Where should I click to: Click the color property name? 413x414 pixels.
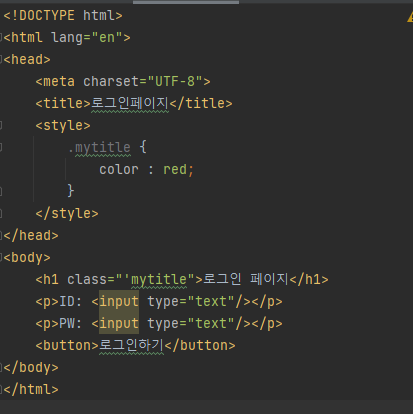click(x=119, y=170)
